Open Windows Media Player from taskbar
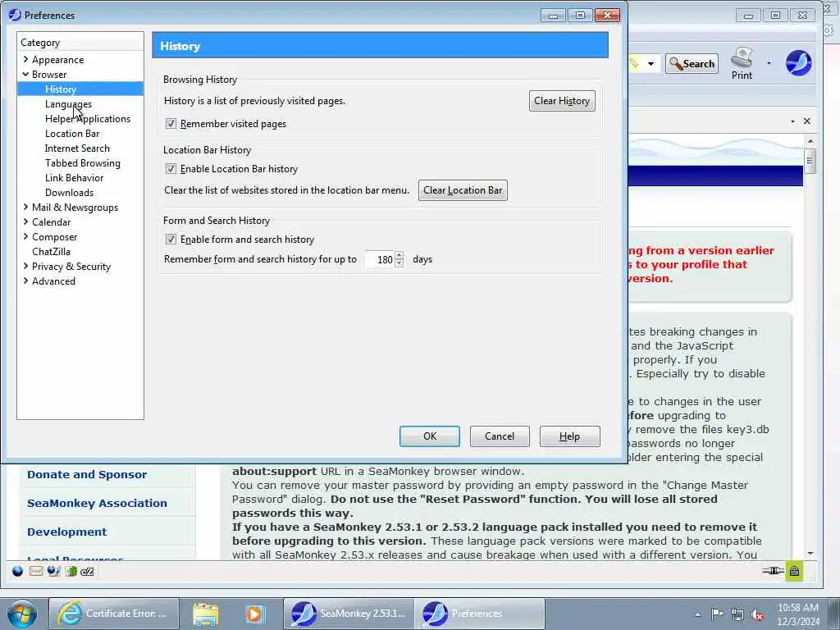 [x=255, y=614]
